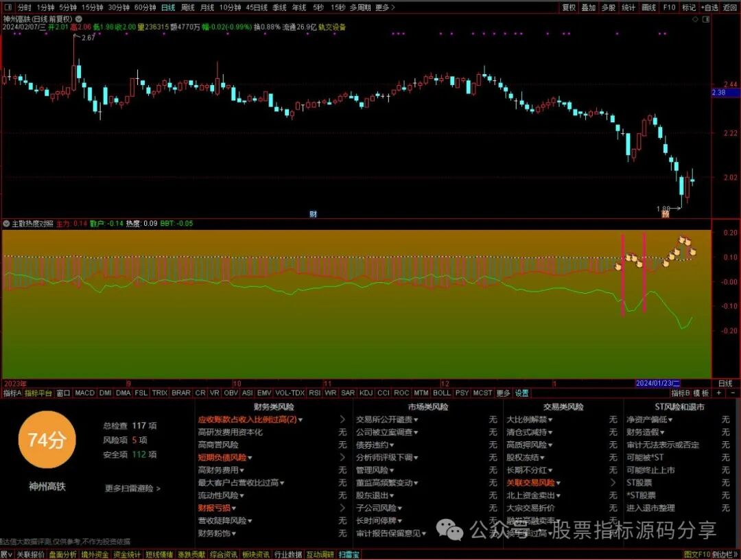Screen dimensions: 741x560
Task: Click the 高商誉风险 risk item
Action: click(x=218, y=445)
